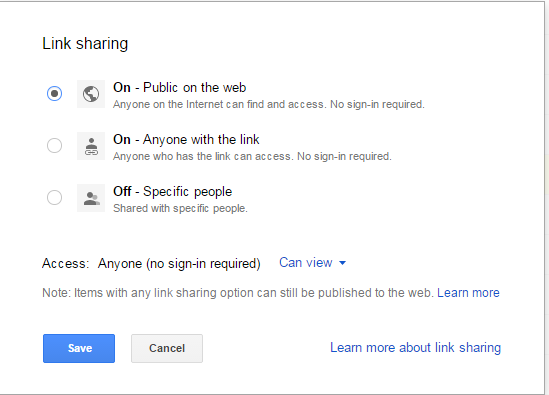
Task: Select the Off - Specific people radio button
Action: pyautogui.click(x=55, y=197)
